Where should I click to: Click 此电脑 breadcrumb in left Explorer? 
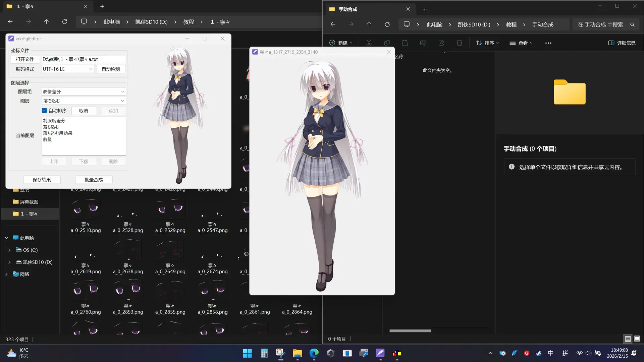pyautogui.click(x=112, y=22)
